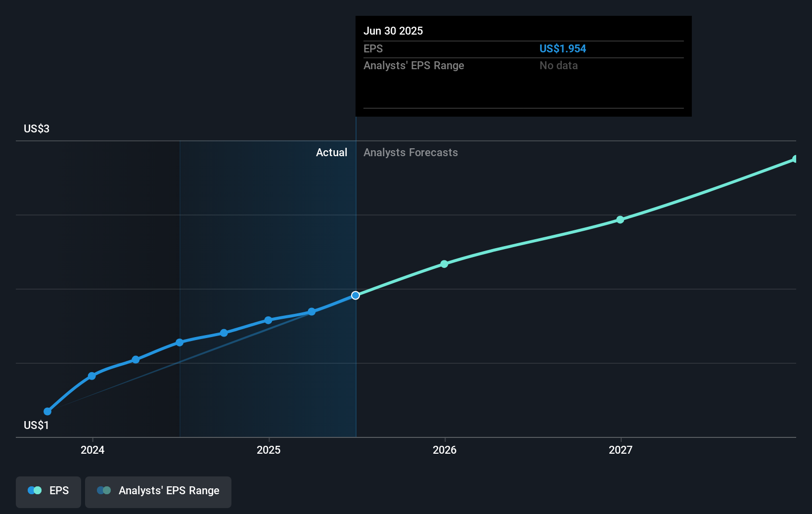Click the first EPS data point near US$1

[x=47, y=411]
